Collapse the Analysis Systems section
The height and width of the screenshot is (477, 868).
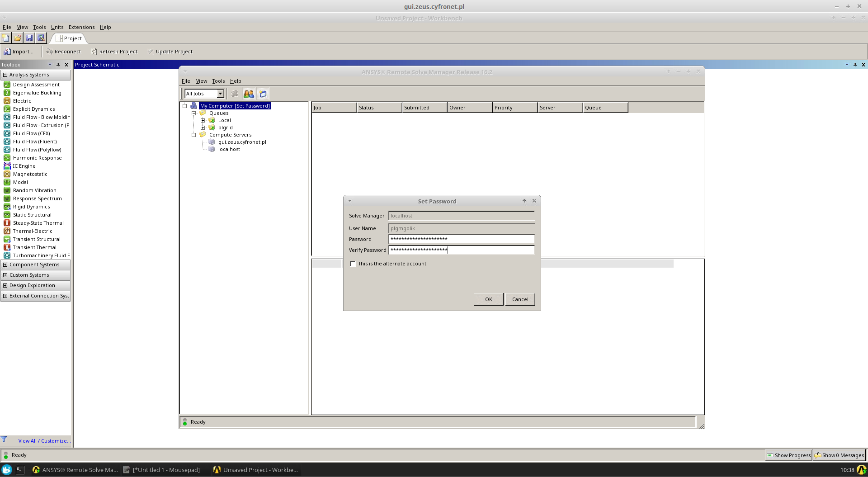(x=5, y=75)
